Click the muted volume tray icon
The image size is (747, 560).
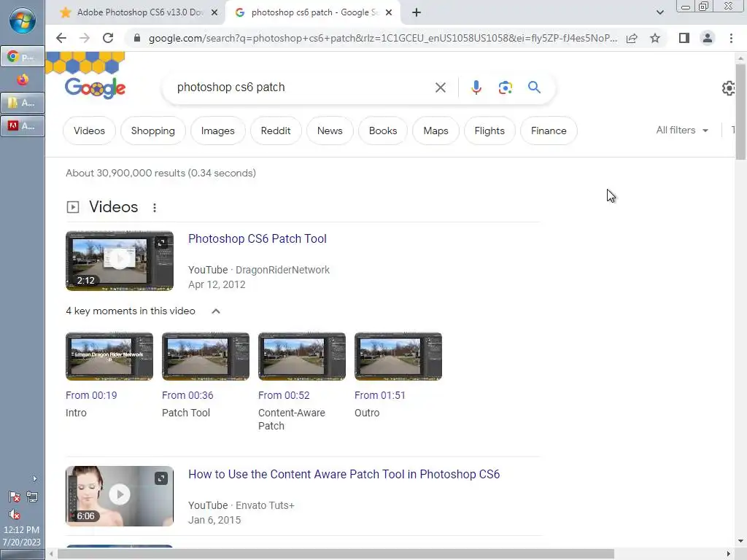click(15, 515)
